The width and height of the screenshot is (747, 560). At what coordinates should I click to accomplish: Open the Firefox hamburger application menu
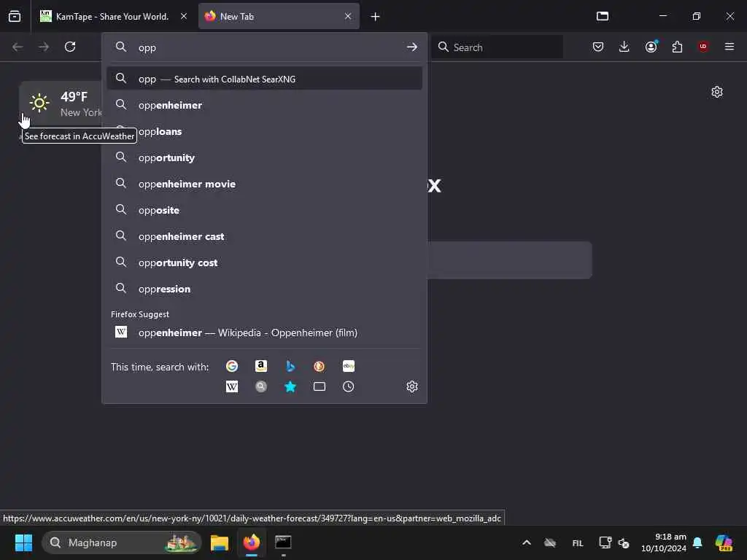(x=729, y=47)
